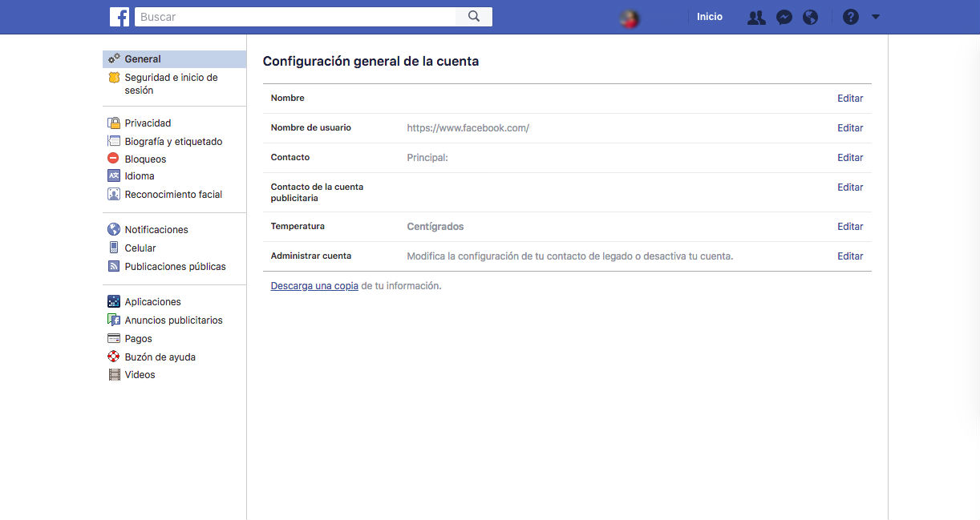Image resolution: width=980 pixels, height=520 pixels.
Task: Click the Anuncios publicitarios icon
Action: pos(114,320)
